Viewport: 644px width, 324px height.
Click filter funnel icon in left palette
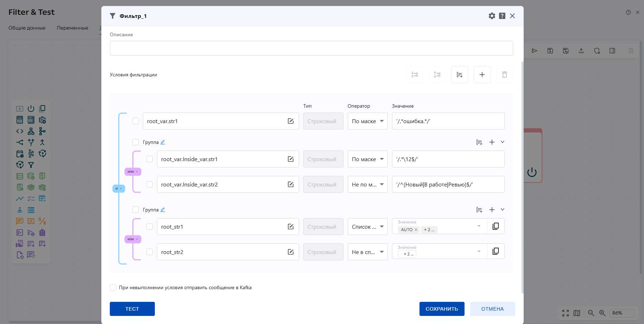(31, 165)
